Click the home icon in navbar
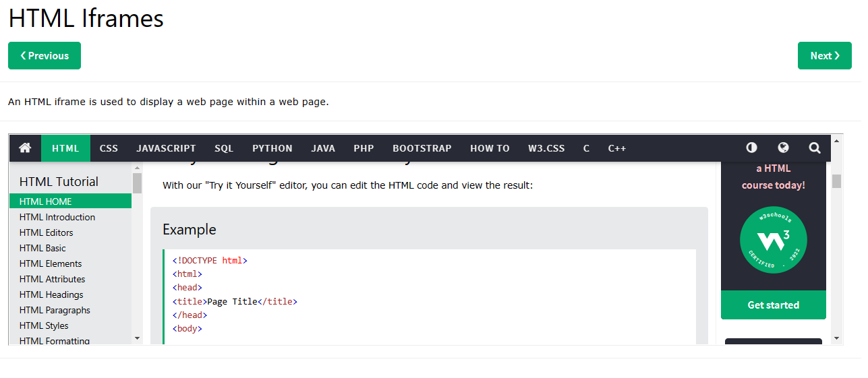This screenshot has height=378, width=868. [26, 148]
